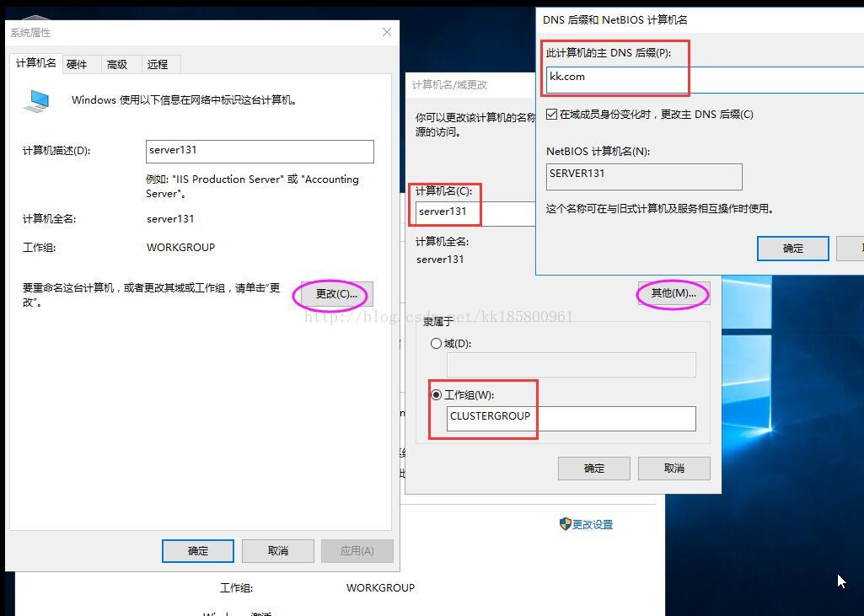Viewport: 864px width, 616px height.
Task: Switch to the 远程 tab
Action: (x=158, y=64)
